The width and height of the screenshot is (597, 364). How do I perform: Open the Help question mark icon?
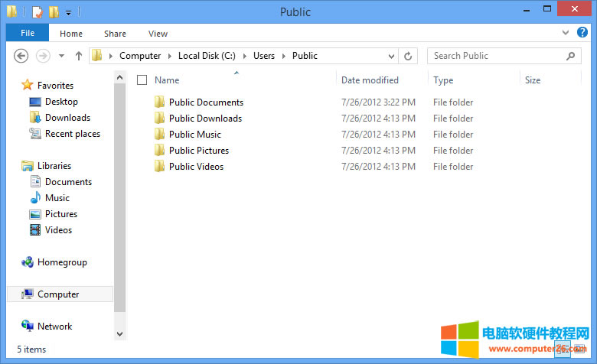pyautogui.click(x=583, y=33)
